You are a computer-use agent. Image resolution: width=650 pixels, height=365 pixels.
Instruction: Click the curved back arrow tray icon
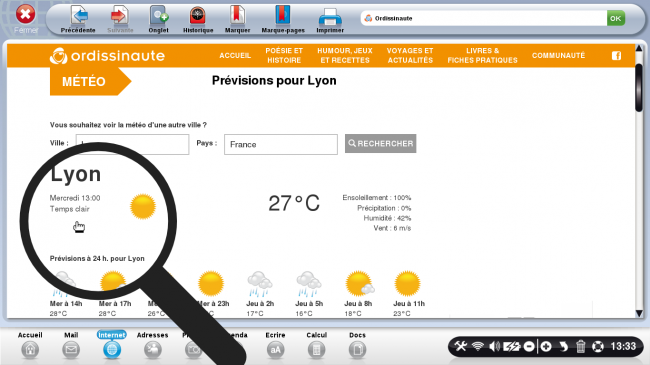pos(563,346)
